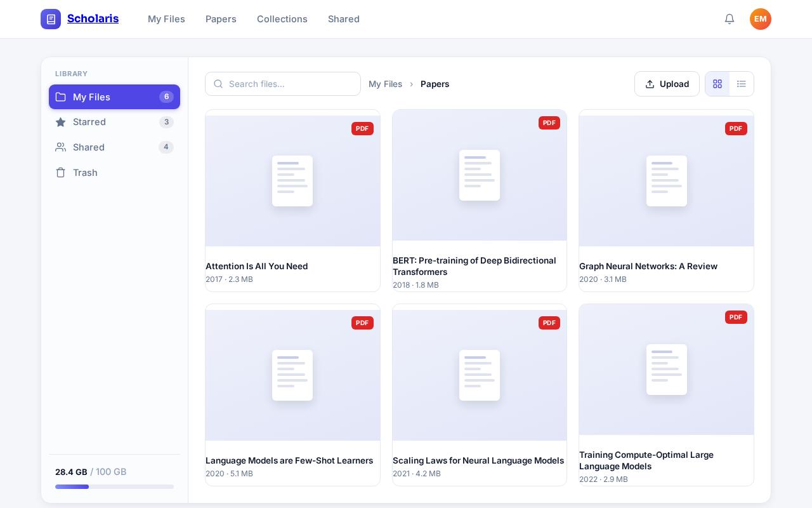Image resolution: width=812 pixels, height=508 pixels.
Task: Click the people icon beside Shared
Action: point(60,147)
